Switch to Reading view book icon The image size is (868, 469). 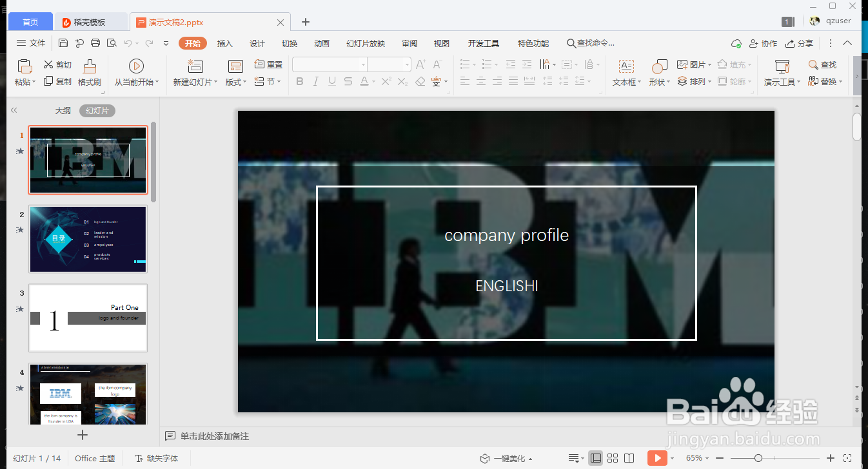[629, 458]
